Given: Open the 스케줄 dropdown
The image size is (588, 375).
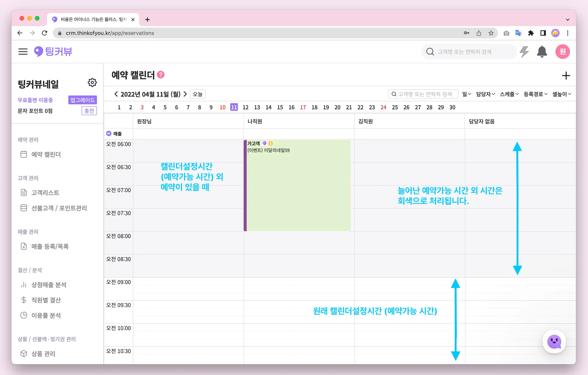Looking at the screenshot, I should point(509,94).
